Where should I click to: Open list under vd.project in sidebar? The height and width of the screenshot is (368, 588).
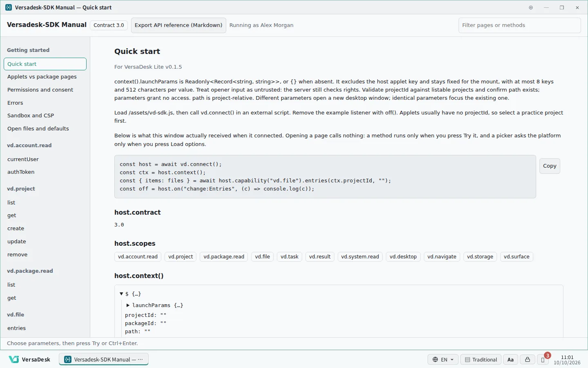[x=45, y=202]
